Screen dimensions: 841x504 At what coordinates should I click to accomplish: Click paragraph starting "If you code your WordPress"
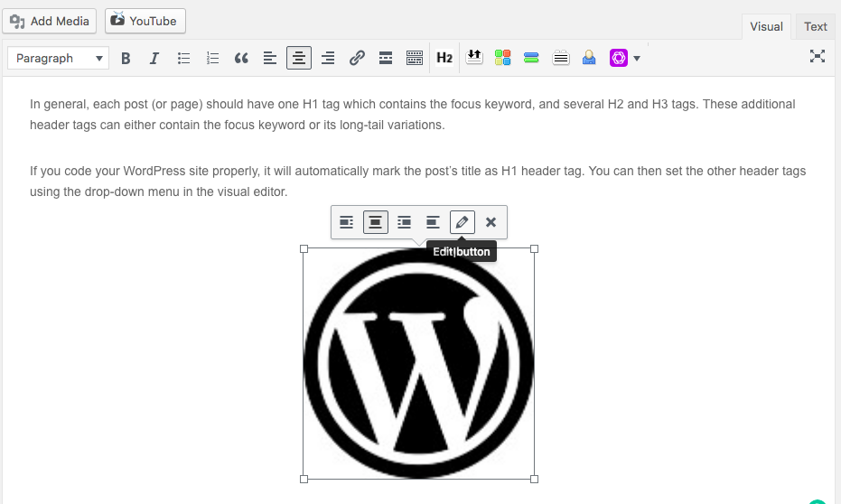pyautogui.click(x=418, y=182)
